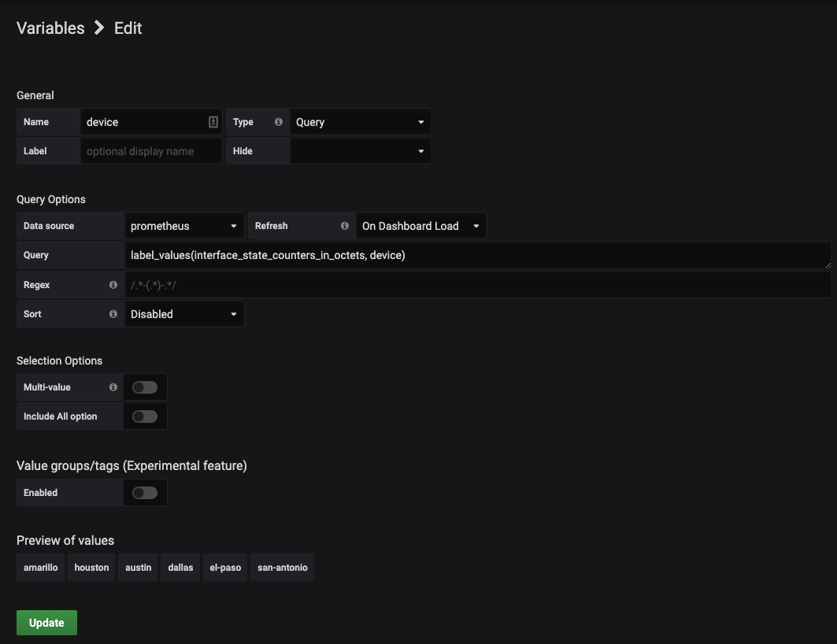Turn on Include All option
Image resolution: width=837 pixels, height=644 pixels.
[145, 416]
